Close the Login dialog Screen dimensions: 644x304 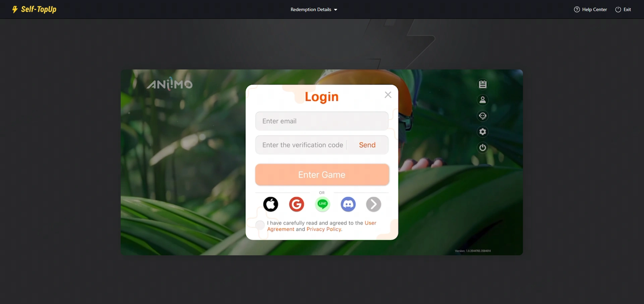pyautogui.click(x=388, y=95)
